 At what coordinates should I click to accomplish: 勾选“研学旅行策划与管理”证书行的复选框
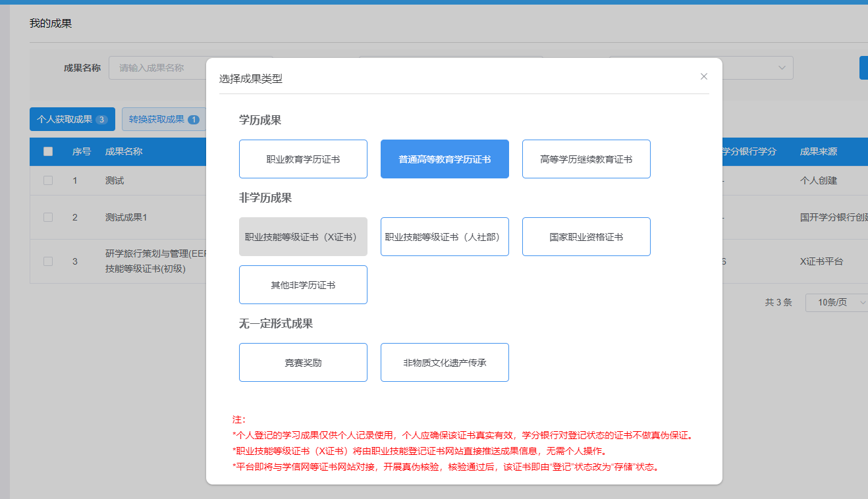tap(47, 261)
